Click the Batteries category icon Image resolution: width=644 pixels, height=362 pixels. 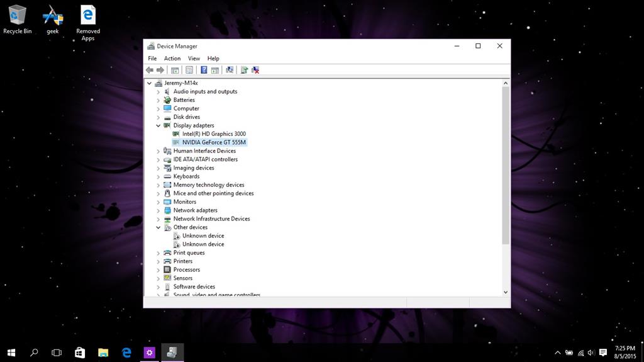[167, 100]
